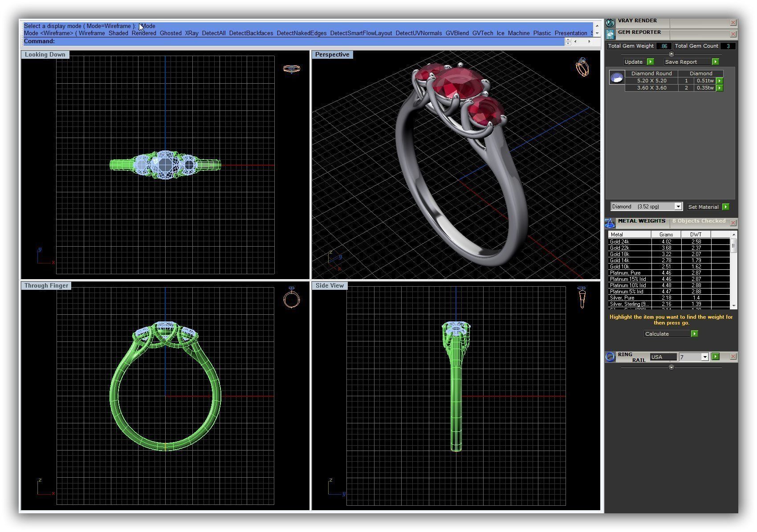Click the command line right arrow
757x532 pixels.
589,41
